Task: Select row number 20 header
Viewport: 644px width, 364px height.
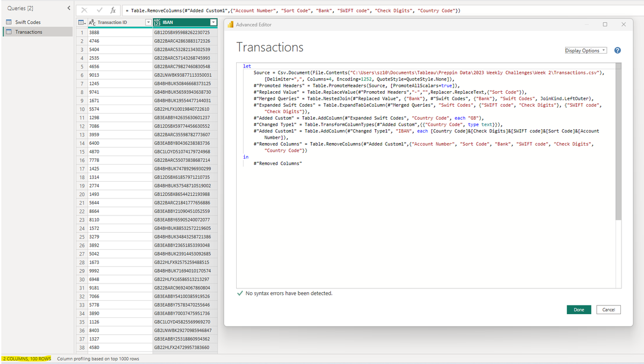Action: click(82, 194)
